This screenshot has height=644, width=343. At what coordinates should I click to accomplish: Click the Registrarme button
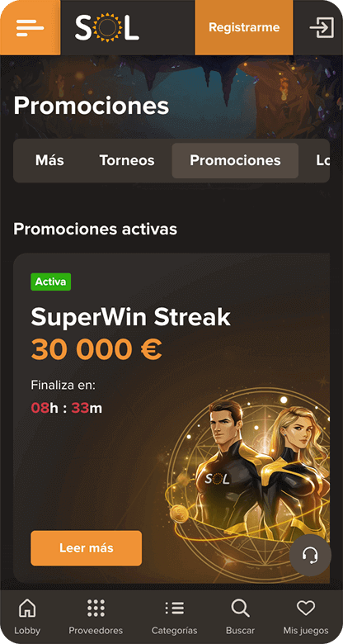click(244, 27)
